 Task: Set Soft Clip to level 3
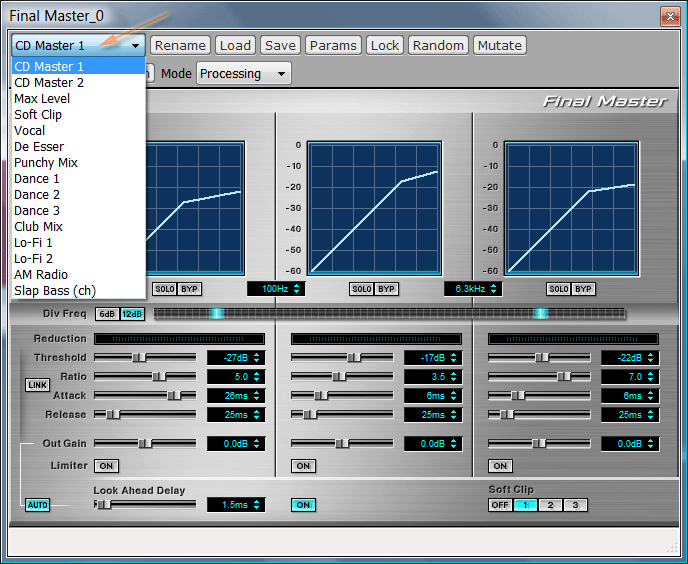(575, 505)
